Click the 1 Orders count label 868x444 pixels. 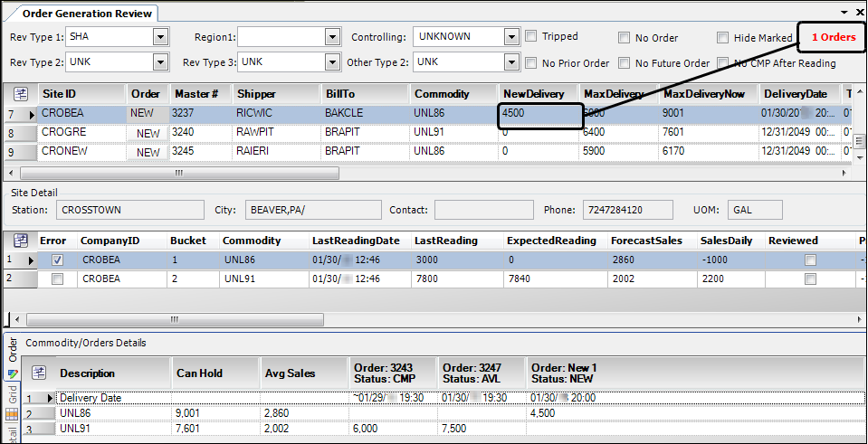(x=833, y=37)
